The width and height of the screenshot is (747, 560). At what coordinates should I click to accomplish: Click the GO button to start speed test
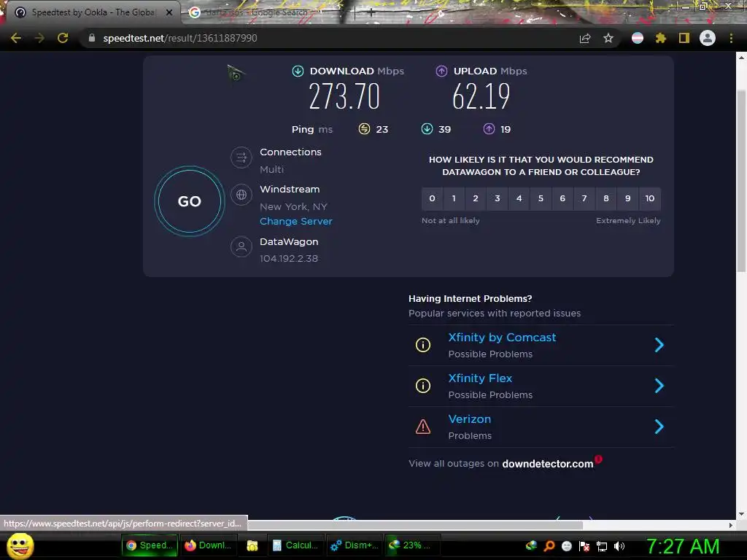pyautogui.click(x=190, y=201)
